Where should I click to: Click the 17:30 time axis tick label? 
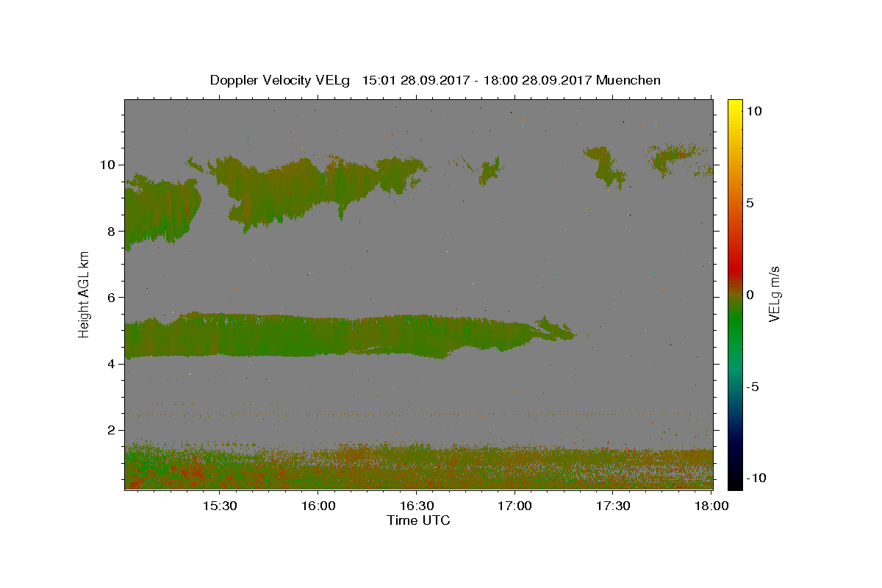pos(612,506)
